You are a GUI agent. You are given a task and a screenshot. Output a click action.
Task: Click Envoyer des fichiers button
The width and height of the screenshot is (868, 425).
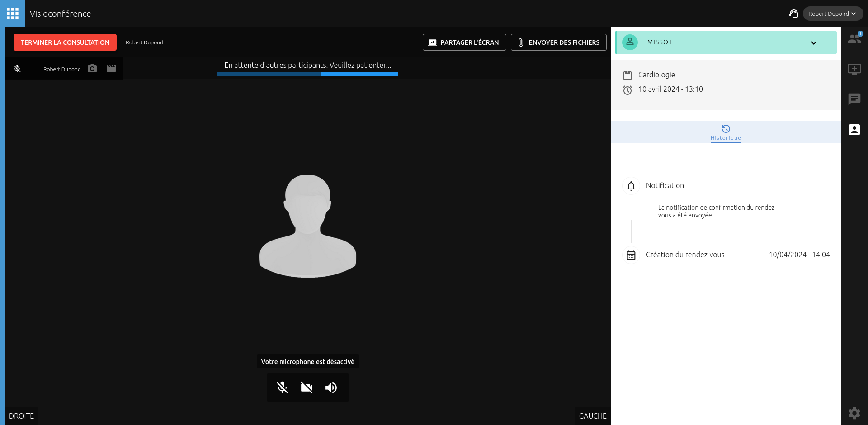click(559, 42)
